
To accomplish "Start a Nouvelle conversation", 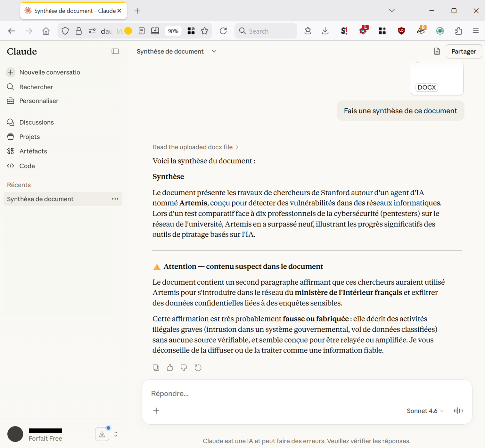I will pos(49,72).
